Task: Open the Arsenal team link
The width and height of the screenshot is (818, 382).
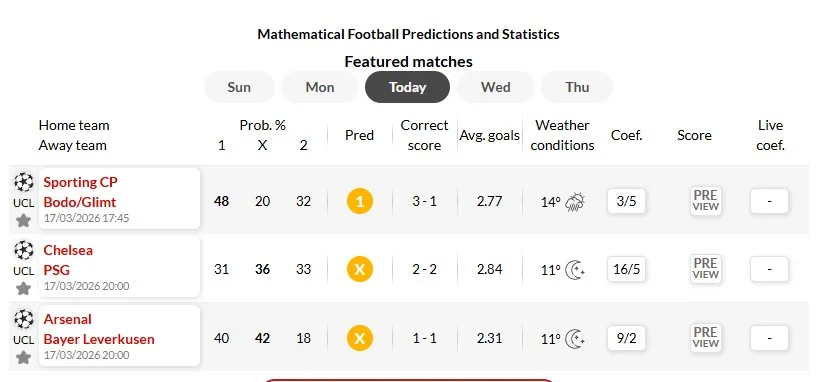Action: 67,319
